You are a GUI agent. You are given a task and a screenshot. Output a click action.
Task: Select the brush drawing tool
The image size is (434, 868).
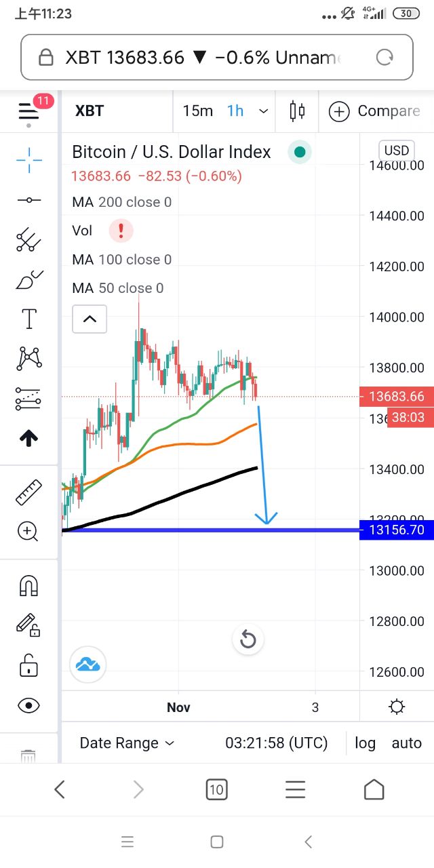pos(29,279)
